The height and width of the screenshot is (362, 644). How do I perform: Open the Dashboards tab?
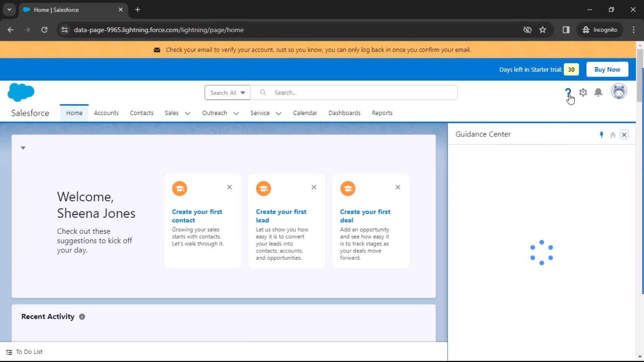[x=344, y=113]
